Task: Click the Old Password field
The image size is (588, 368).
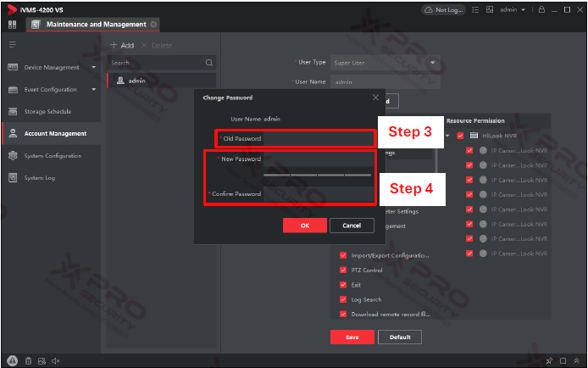Action: 319,139
